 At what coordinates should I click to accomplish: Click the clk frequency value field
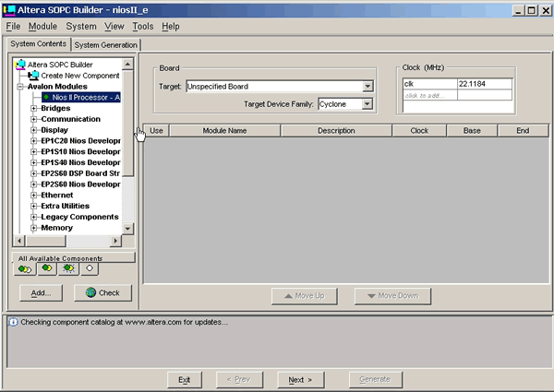click(484, 84)
